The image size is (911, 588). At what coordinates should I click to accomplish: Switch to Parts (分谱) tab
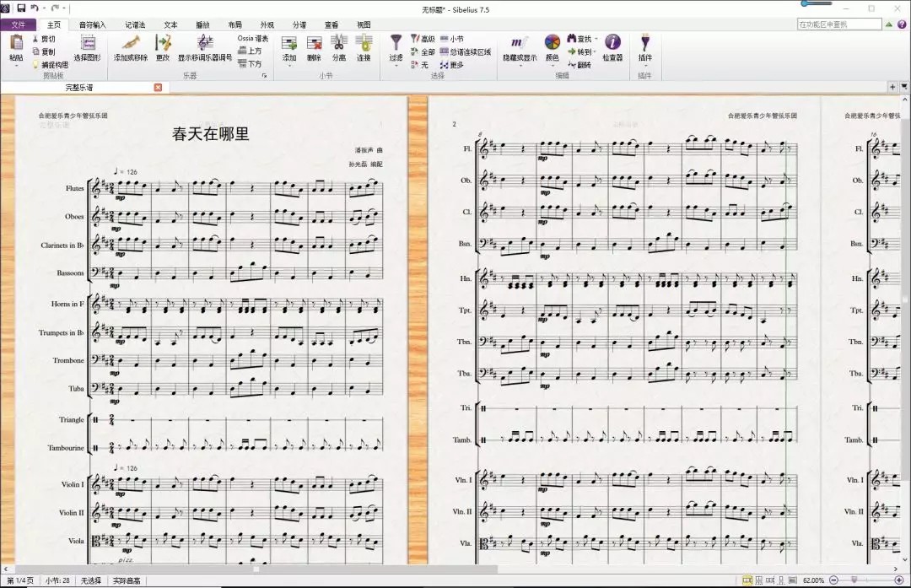click(299, 25)
